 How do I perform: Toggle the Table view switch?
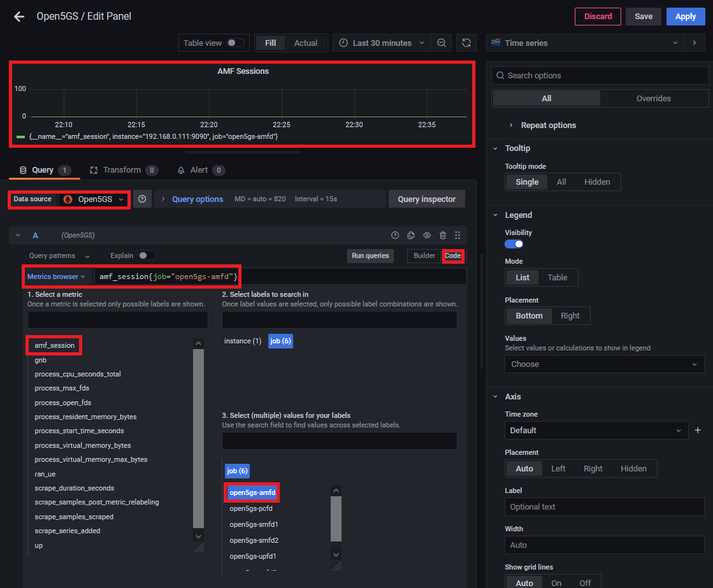pos(235,43)
